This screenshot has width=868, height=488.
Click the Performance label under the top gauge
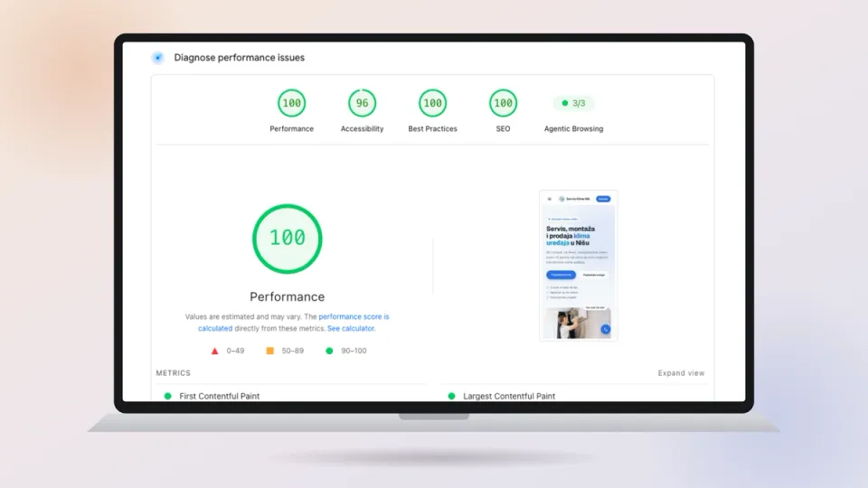(x=292, y=129)
